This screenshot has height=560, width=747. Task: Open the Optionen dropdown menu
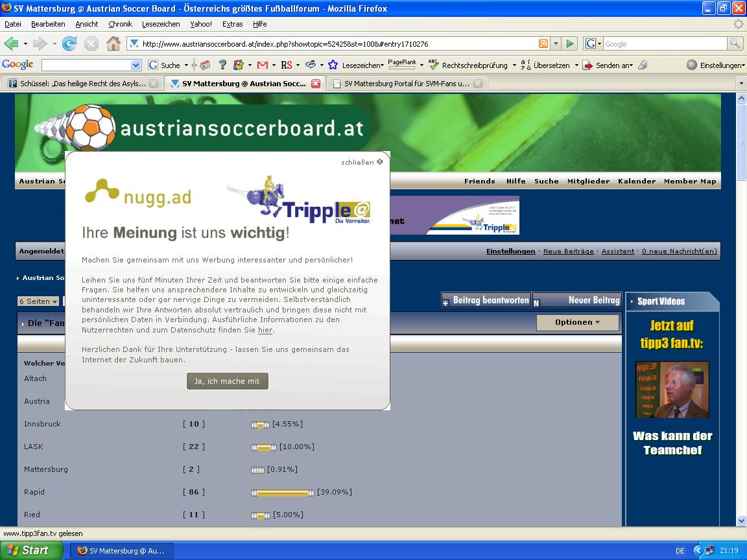(x=577, y=322)
